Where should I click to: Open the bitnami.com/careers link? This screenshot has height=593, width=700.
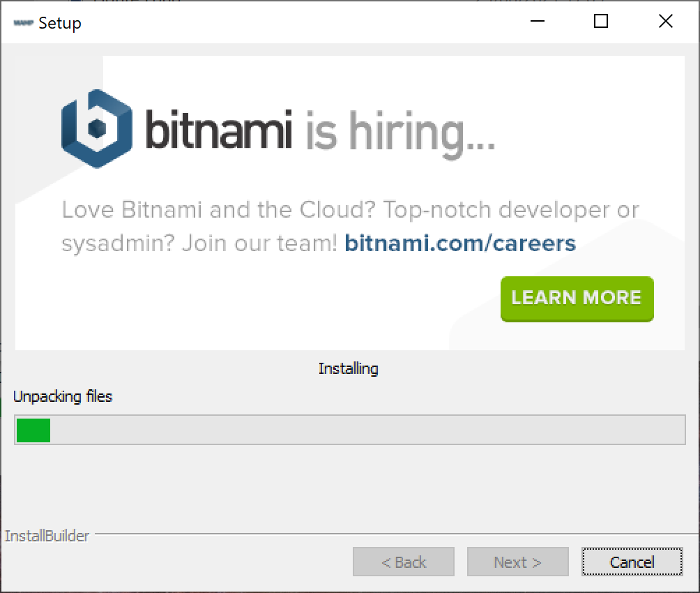(460, 243)
